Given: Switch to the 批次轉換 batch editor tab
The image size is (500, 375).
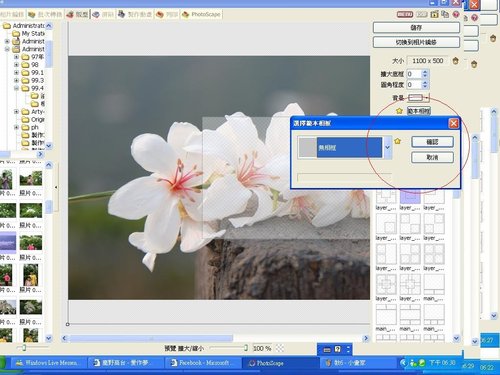Looking at the screenshot, I should pyautogui.click(x=45, y=14).
